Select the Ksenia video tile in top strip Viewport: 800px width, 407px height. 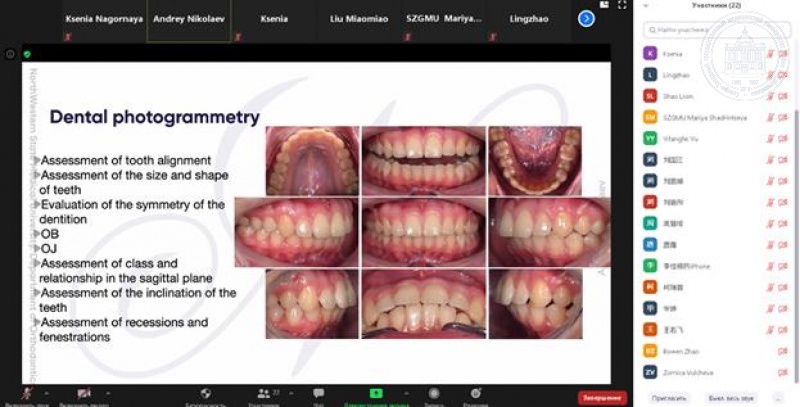(274, 20)
